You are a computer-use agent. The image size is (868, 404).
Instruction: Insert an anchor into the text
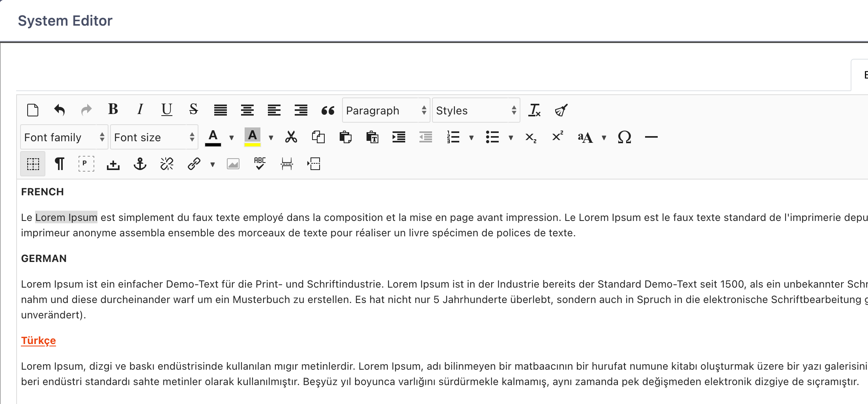(140, 163)
